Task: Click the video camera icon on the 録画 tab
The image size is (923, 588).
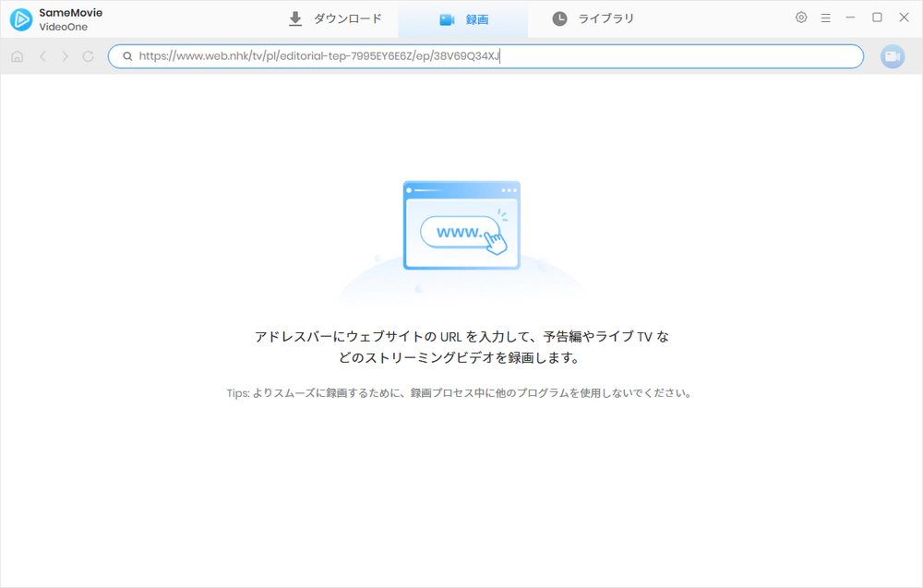Action: (447, 18)
